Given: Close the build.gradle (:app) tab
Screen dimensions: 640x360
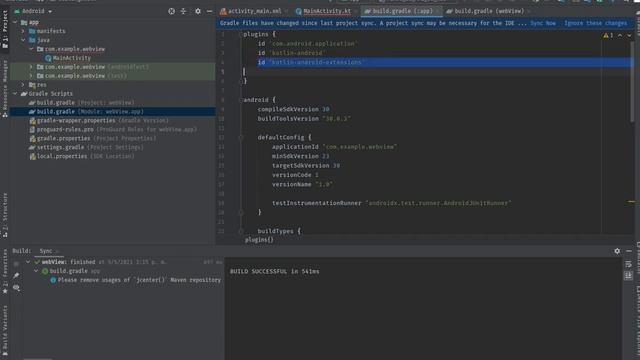Looking at the screenshot, I should pos(438,11).
